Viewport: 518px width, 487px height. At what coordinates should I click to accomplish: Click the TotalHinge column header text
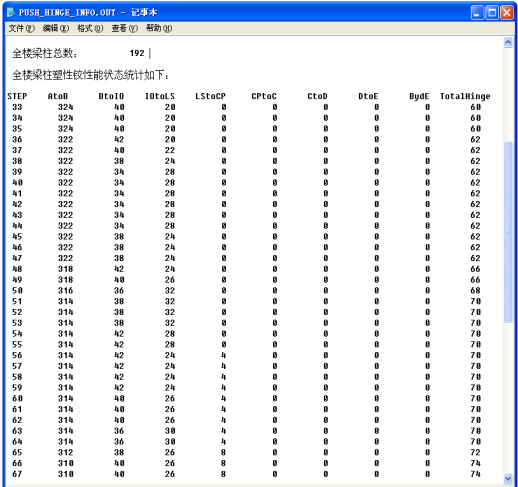click(465, 96)
